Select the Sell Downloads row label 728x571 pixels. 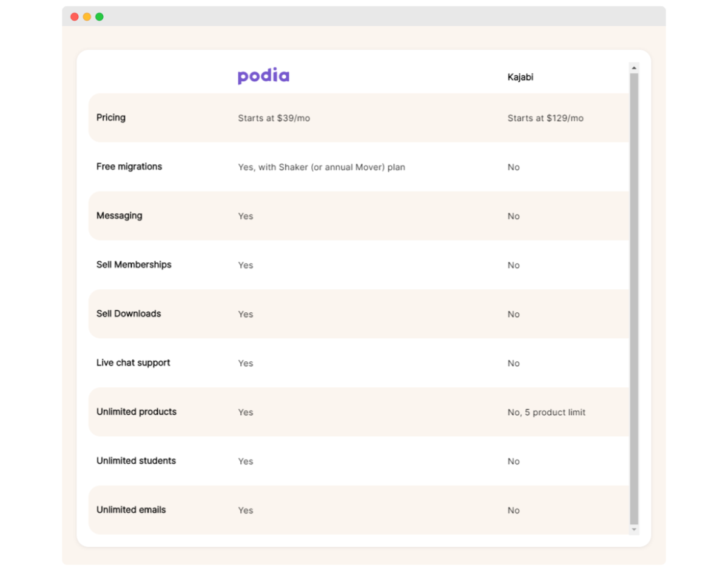click(x=129, y=314)
